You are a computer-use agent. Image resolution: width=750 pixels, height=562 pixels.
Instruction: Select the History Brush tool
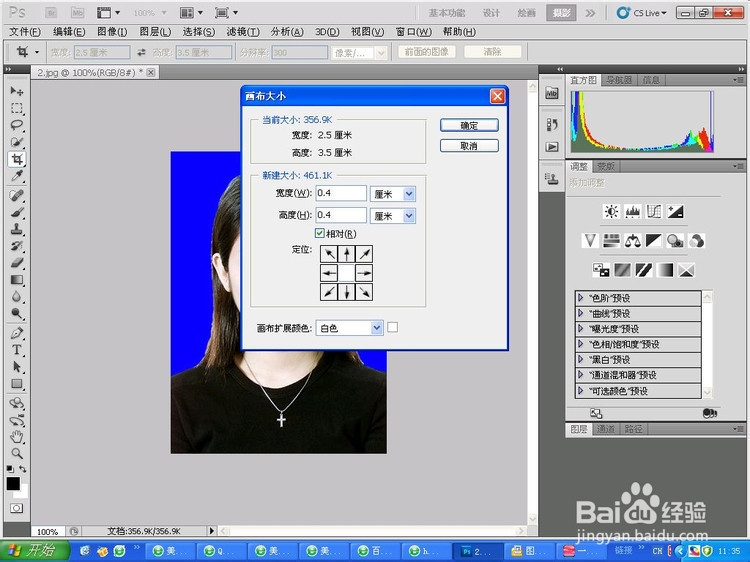17,246
